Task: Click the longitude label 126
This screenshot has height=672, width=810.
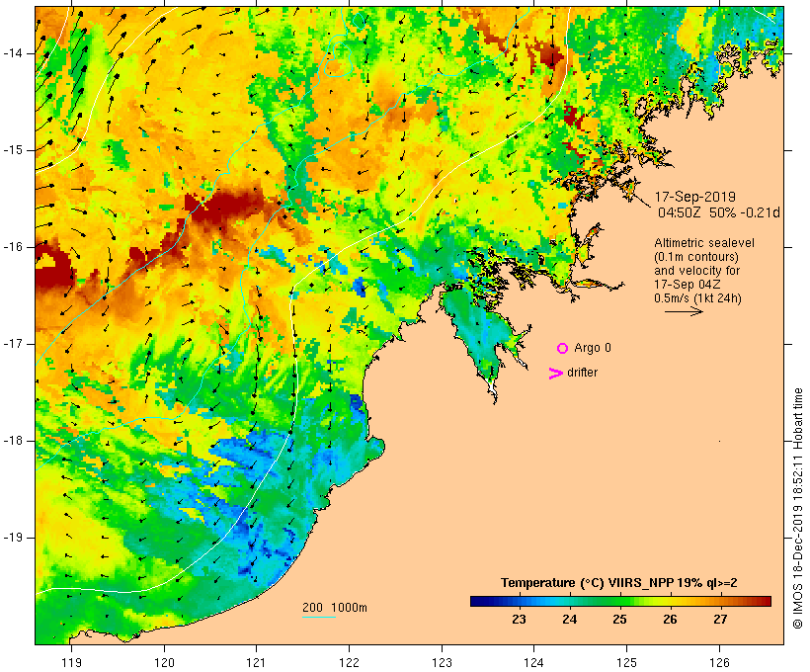Action: tap(719, 662)
